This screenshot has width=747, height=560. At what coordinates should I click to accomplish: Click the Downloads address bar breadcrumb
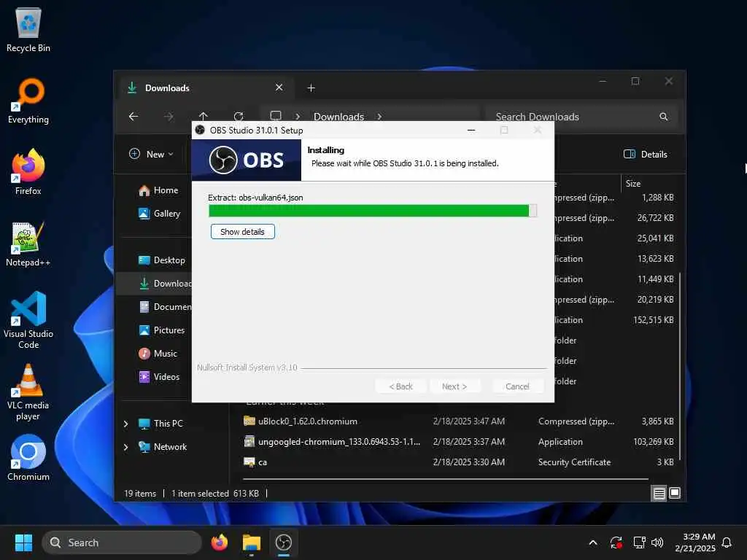(x=338, y=117)
